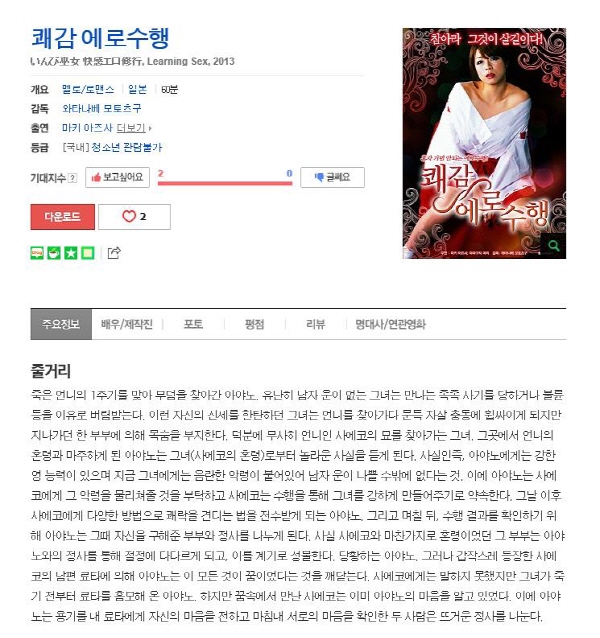
Task: Open director 와타나베 모토츠구 link
Action: coord(102,109)
